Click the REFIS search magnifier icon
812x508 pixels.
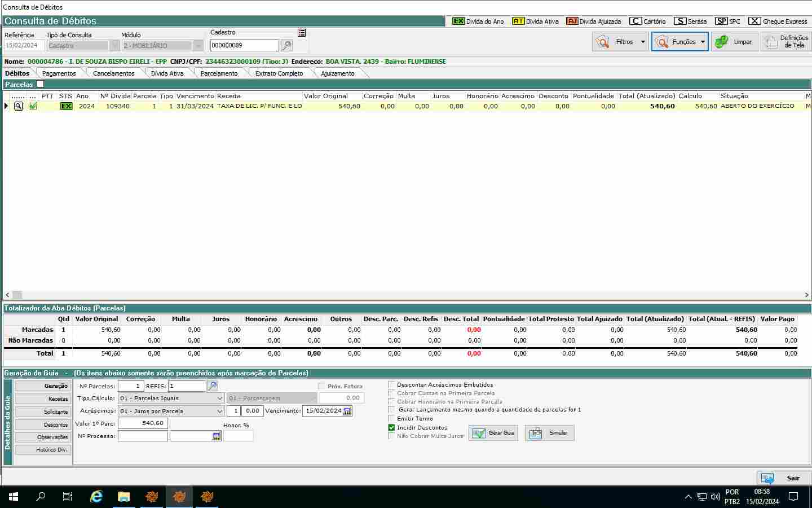[x=213, y=386]
